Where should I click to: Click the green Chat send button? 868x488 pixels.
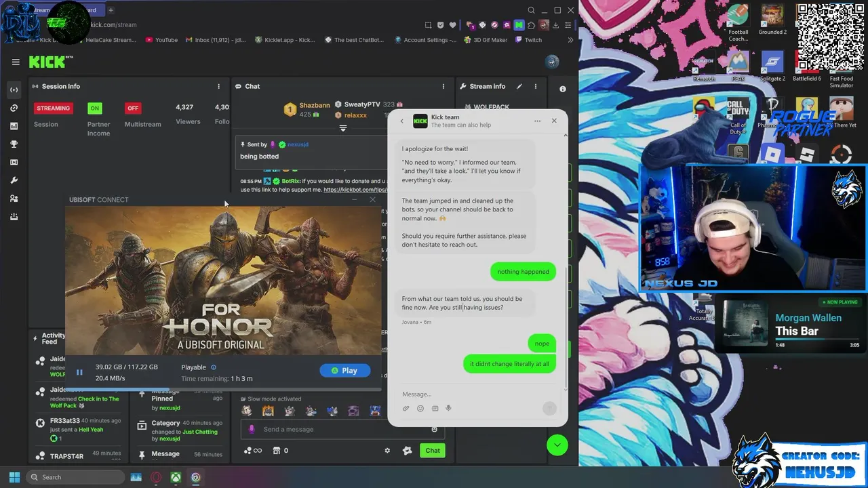click(433, 450)
